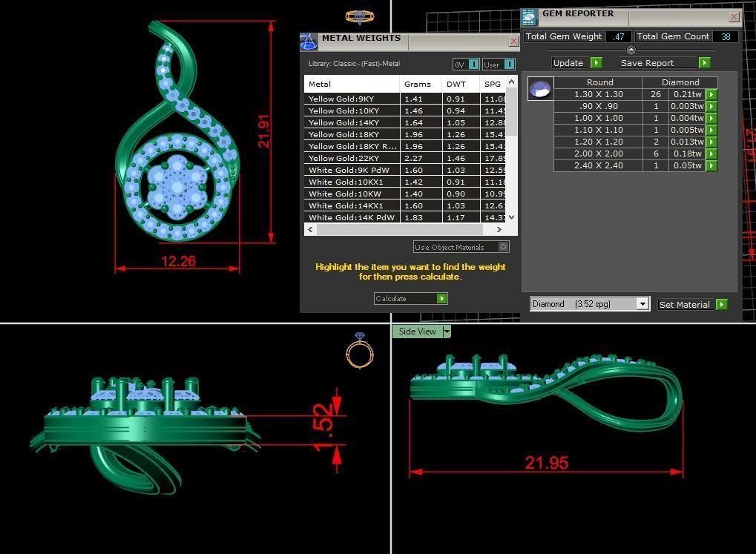Click the Update button in Gem Reporter

click(577, 63)
